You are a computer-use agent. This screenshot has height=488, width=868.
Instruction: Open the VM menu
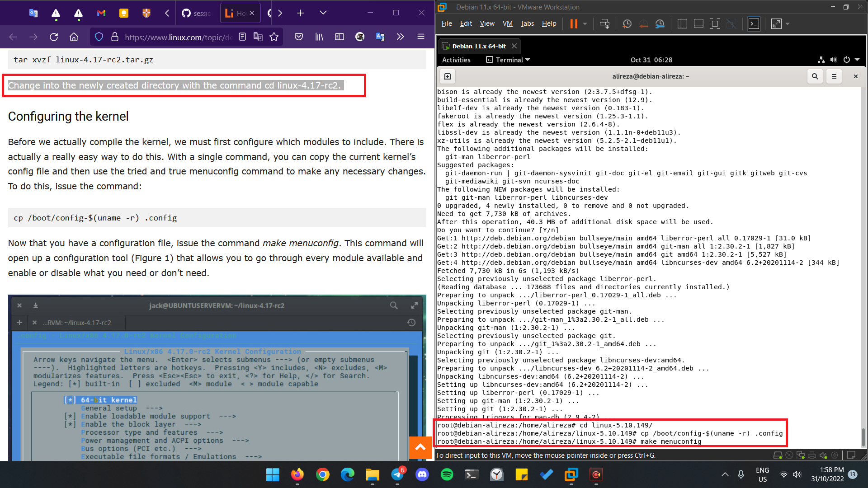507,23
